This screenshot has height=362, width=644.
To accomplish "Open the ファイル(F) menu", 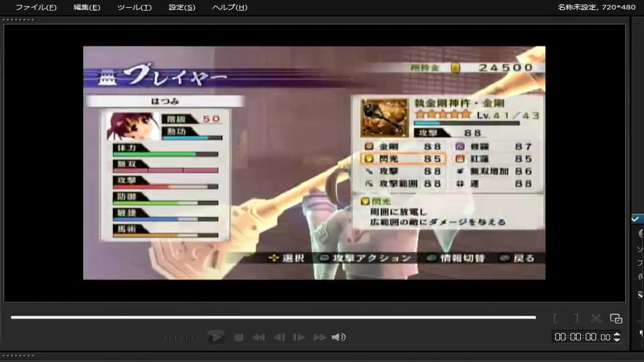I will point(36,7).
